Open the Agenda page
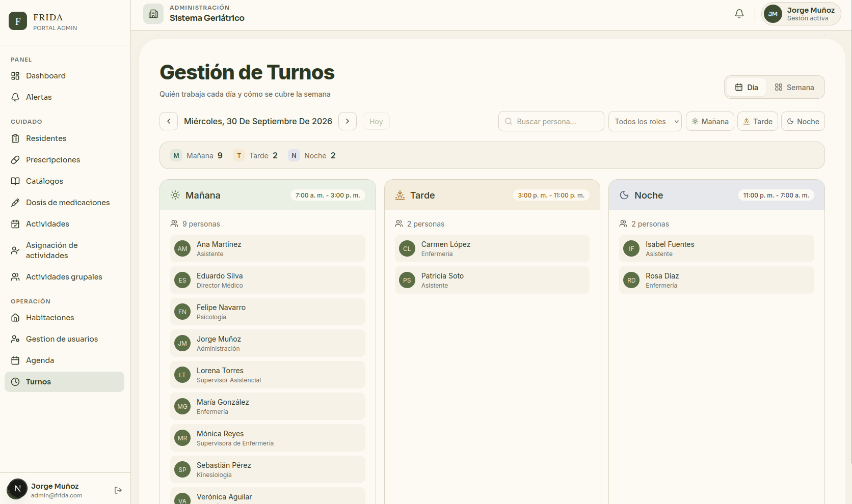The width and height of the screenshot is (852, 504). (x=64, y=360)
